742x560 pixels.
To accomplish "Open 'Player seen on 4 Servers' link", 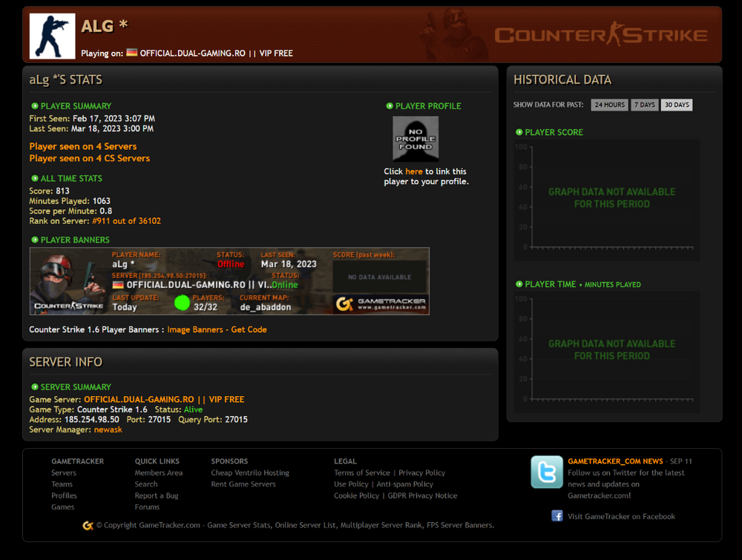I will pyautogui.click(x=83, y=146).
